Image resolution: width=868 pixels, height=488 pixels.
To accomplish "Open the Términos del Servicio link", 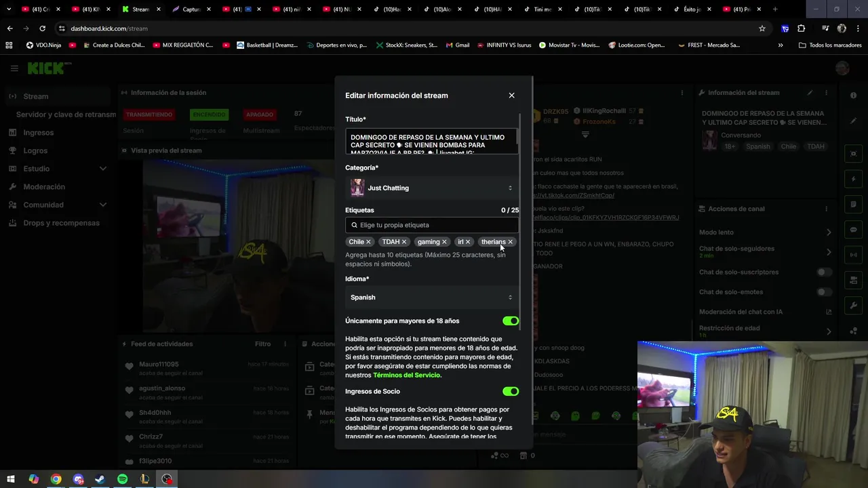I will click(x=407, y=375).
